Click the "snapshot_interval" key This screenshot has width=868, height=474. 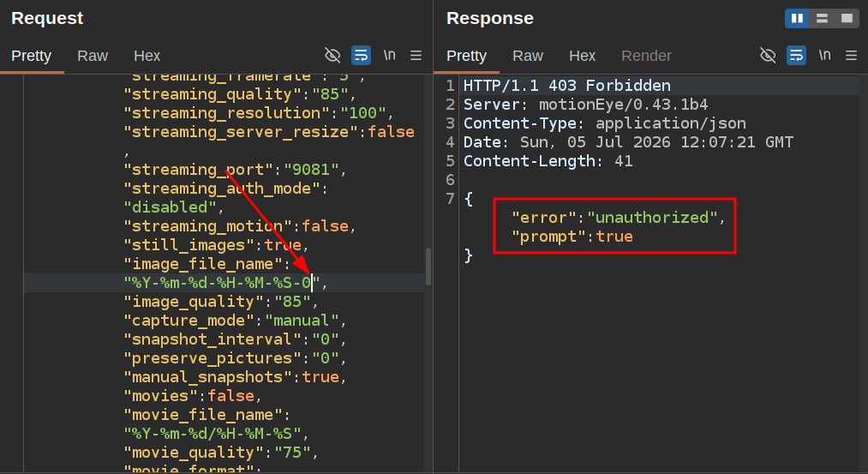[x=213, y=339]
